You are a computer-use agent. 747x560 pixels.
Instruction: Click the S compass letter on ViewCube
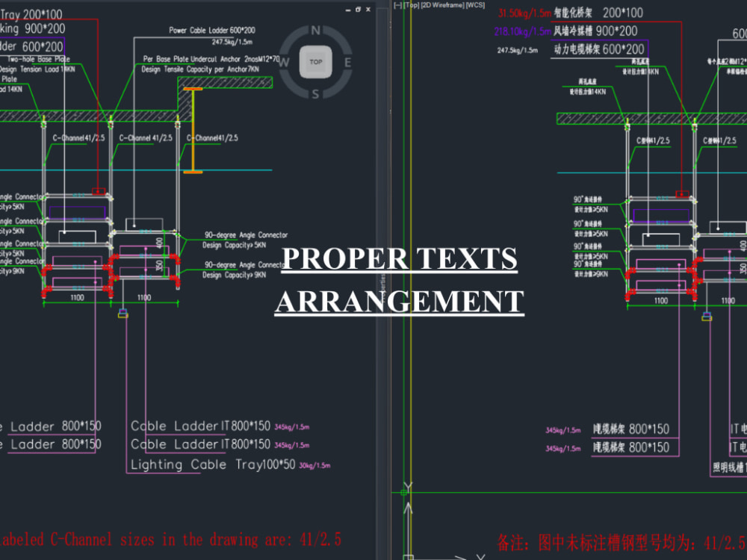[315, 94]
